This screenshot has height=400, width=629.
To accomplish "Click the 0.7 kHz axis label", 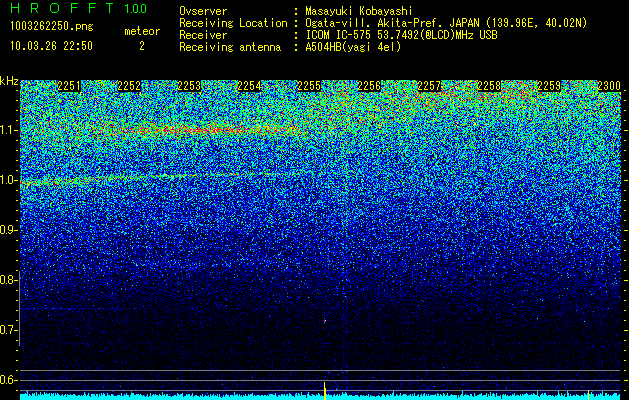I will pyautogui.click(x=6, y=330).
